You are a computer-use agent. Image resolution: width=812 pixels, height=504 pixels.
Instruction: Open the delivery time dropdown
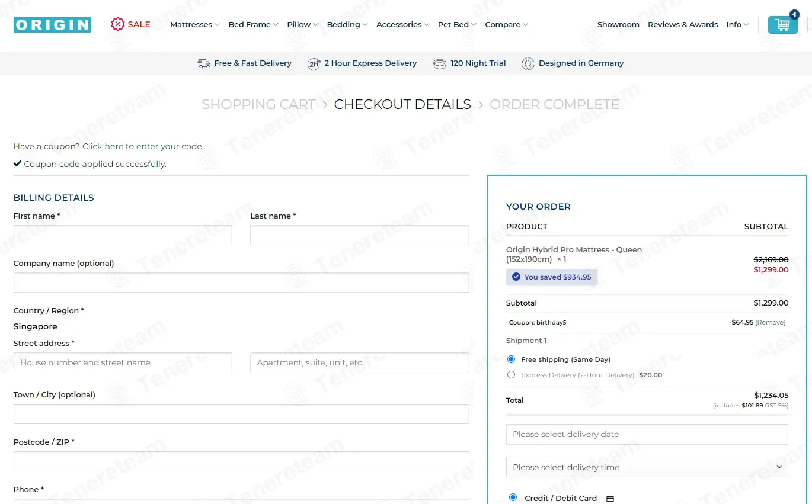647,467
